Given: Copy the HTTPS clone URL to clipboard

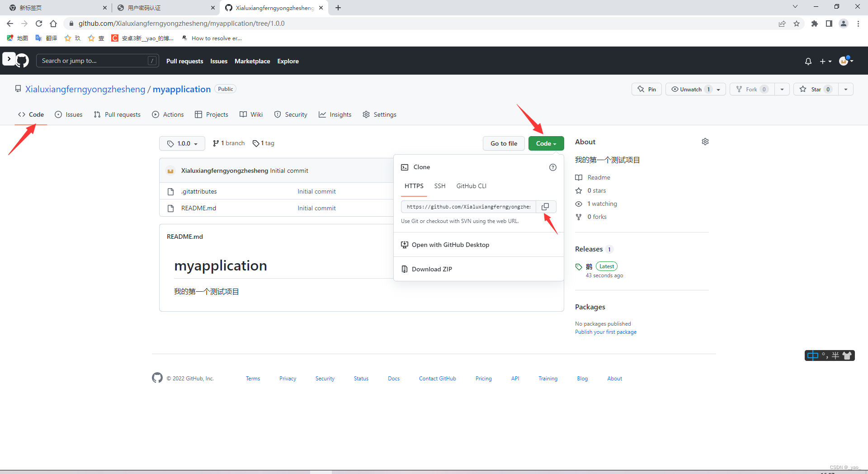Looking at the screenshot, I should click(x=546, y=207).
